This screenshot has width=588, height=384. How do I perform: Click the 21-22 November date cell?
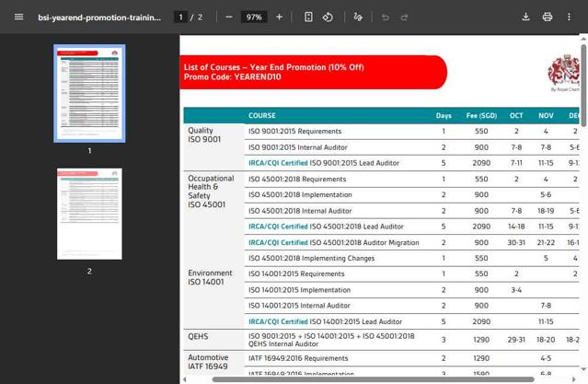click(x=546, y=242)
